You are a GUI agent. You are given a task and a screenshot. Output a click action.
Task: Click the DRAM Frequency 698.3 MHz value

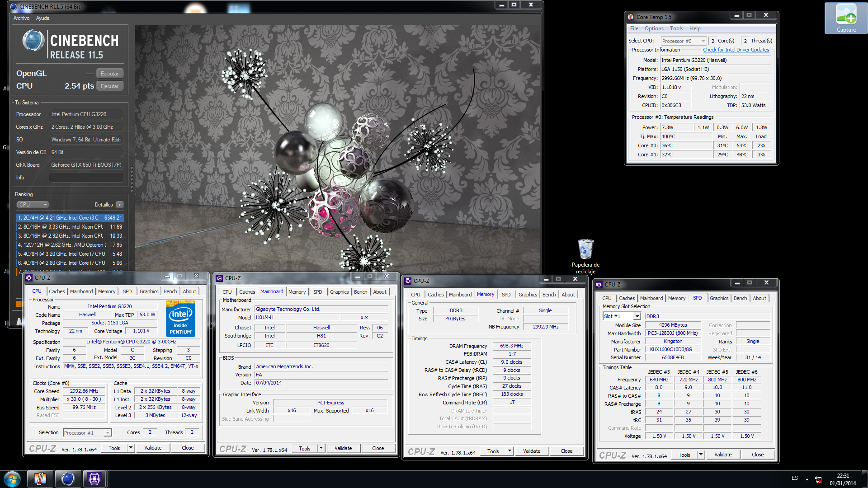[512, 346]
